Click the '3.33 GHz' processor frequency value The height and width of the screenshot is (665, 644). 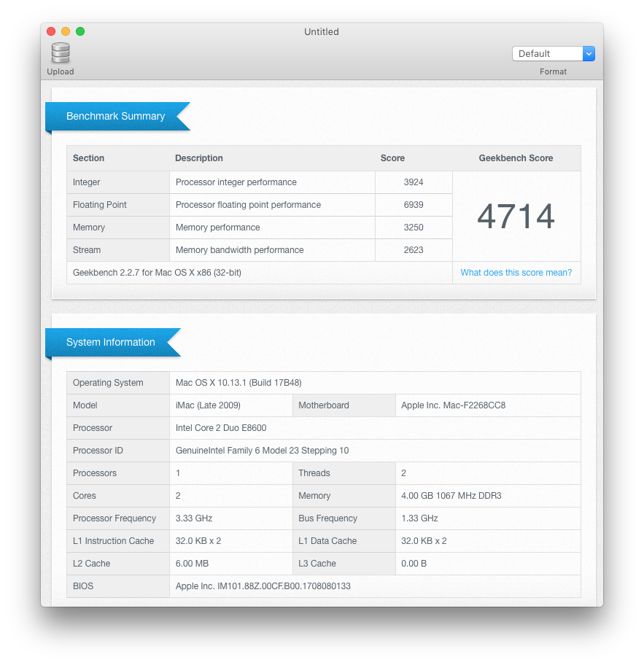194,518
